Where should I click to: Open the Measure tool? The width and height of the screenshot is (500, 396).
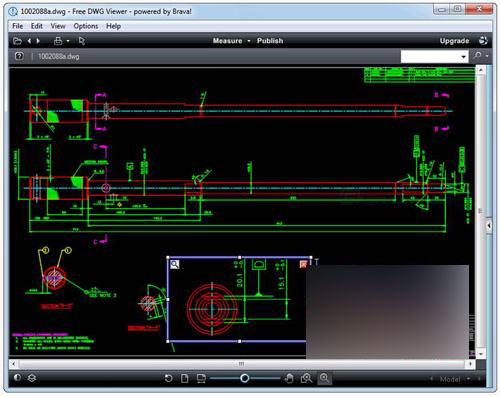pos(228,41)
